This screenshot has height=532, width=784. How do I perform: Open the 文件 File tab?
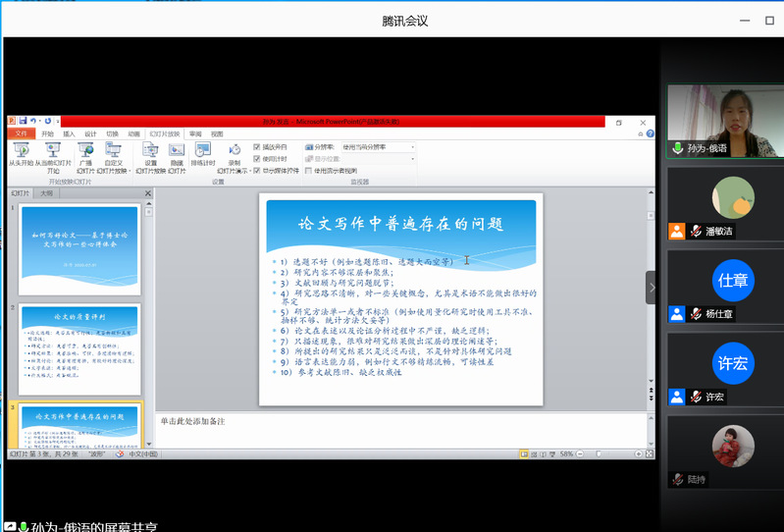point(22,133)
